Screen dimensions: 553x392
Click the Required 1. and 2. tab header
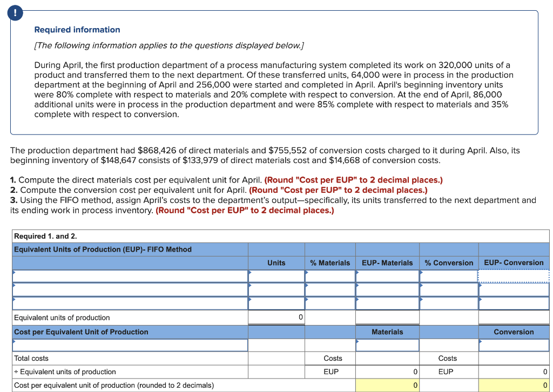38,236
